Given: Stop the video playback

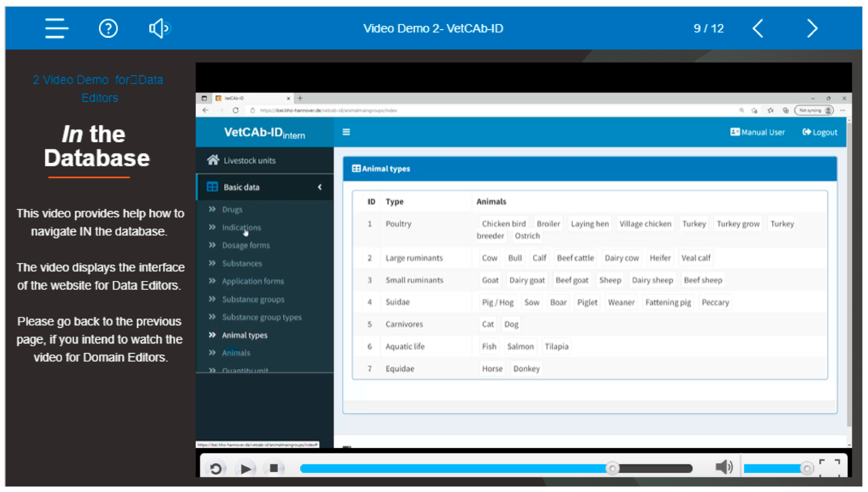Looking at the screenshot, I should click(274, 468).
